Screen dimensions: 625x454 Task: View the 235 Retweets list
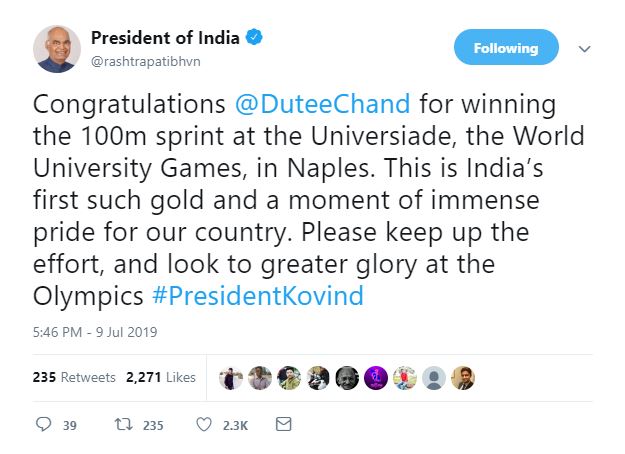(x=75, y=378)
